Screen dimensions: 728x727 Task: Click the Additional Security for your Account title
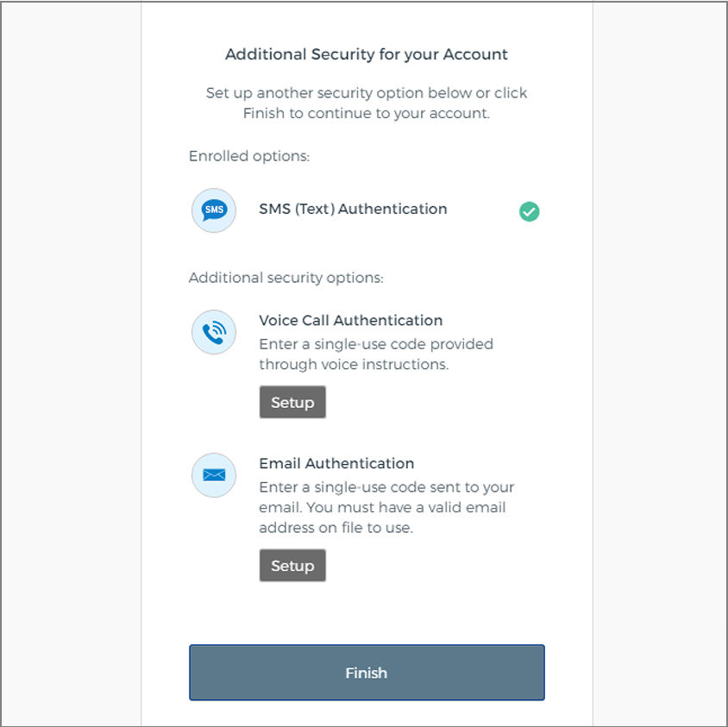tap(366, 54)
